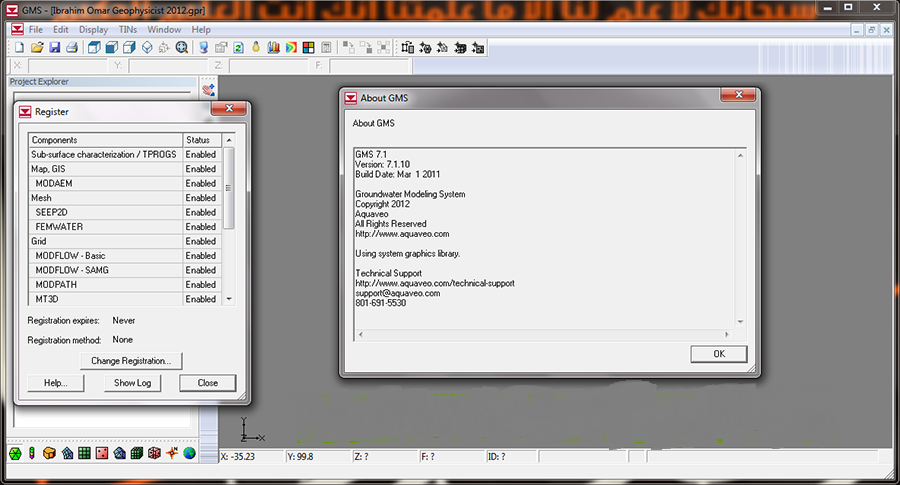The image size is (900, 485).
Task: Click the About text horizontal scroll left arrow
Action: (360, 334)
